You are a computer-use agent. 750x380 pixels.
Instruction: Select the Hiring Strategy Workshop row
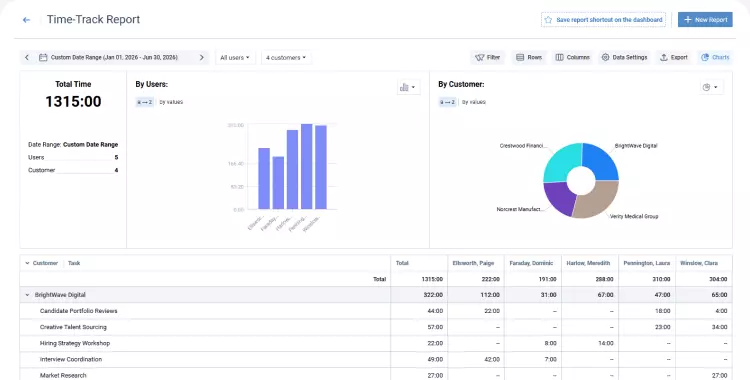tap(376, 343)
